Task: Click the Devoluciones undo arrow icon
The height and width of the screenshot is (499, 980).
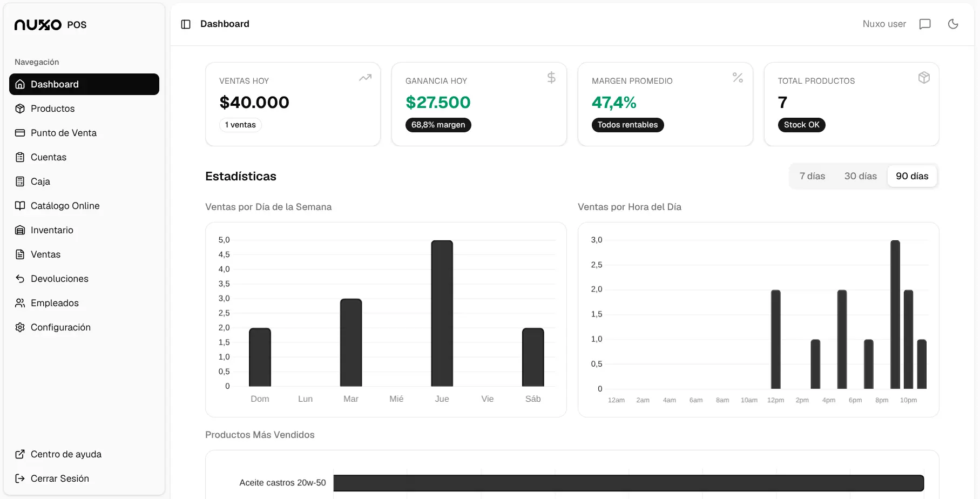Action: coord(20,279)
